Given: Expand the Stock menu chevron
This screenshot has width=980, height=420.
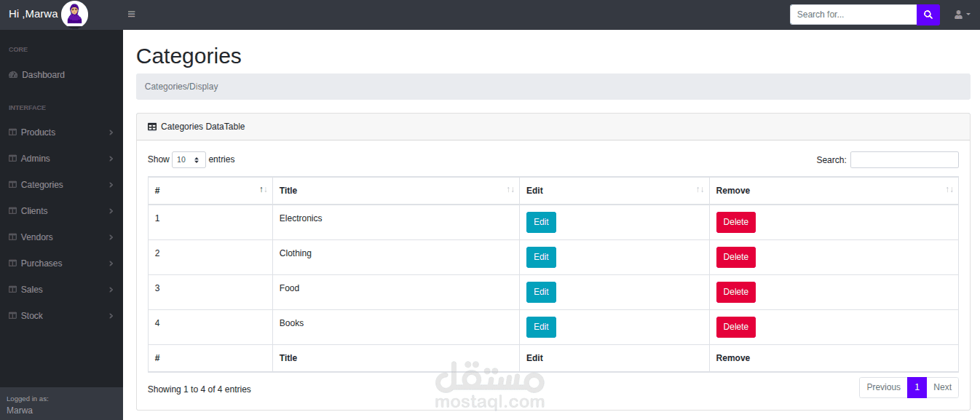Looking at the screenshot, I should pyautogui.click(x=111, y=316).
